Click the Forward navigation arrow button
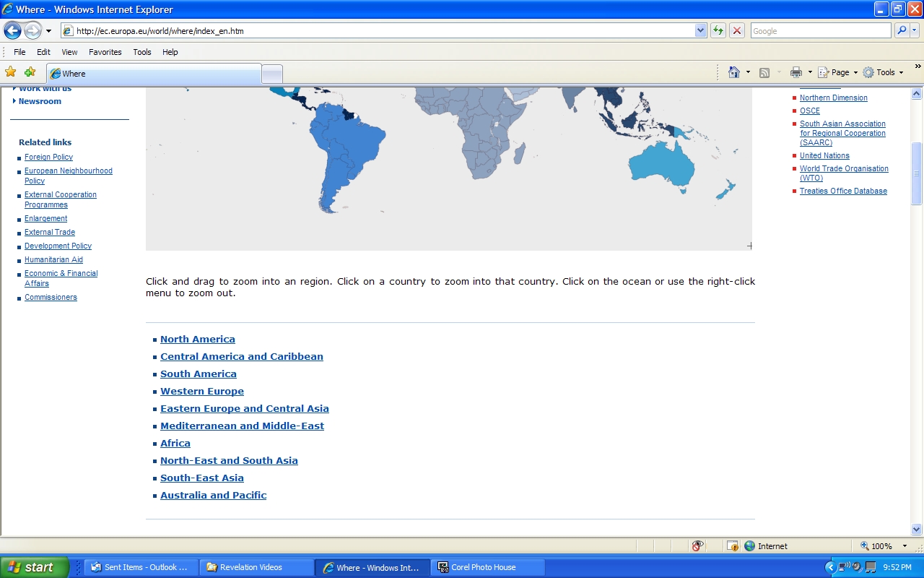Screen dimensions: 924x578 click(32, 30)
